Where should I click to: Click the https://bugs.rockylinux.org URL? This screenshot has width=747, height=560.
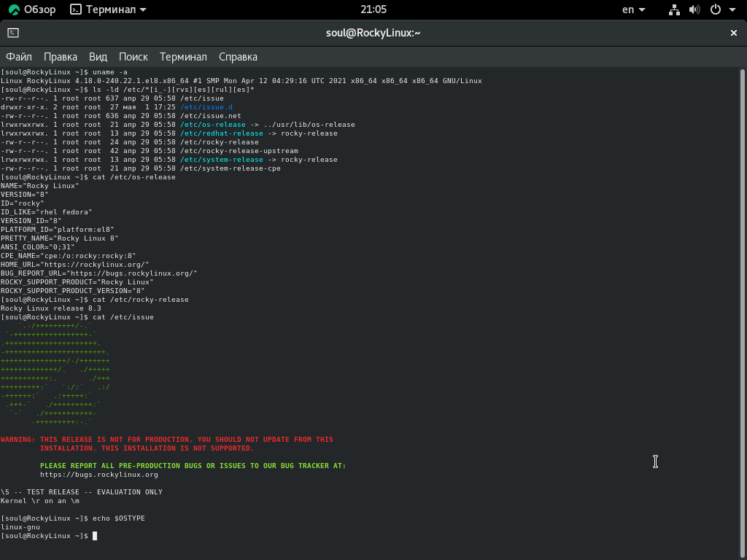(99, 475)
